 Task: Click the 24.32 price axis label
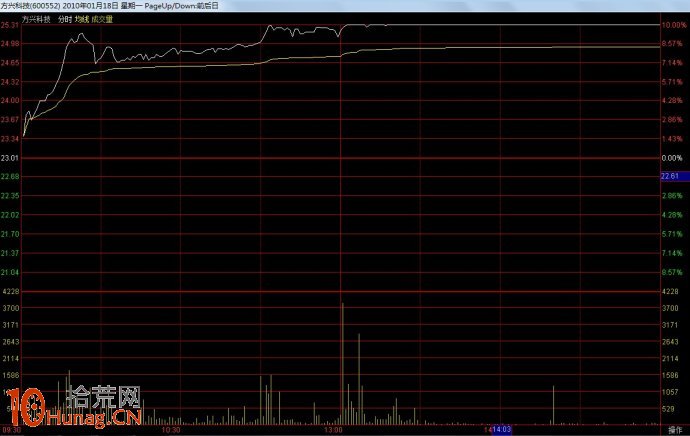tap(10, 82)
